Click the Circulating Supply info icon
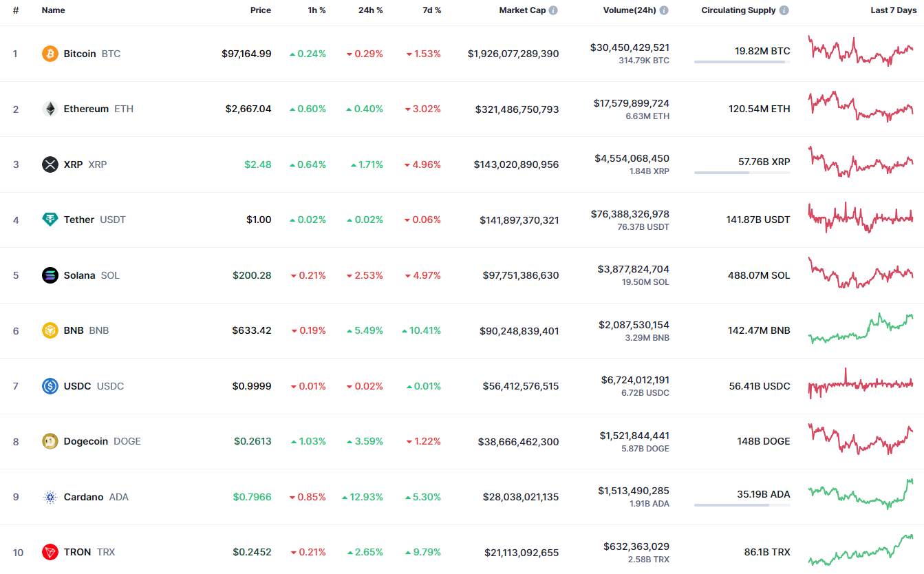The height and width of the screenshot is (574, 924). (x=784, y=10)
